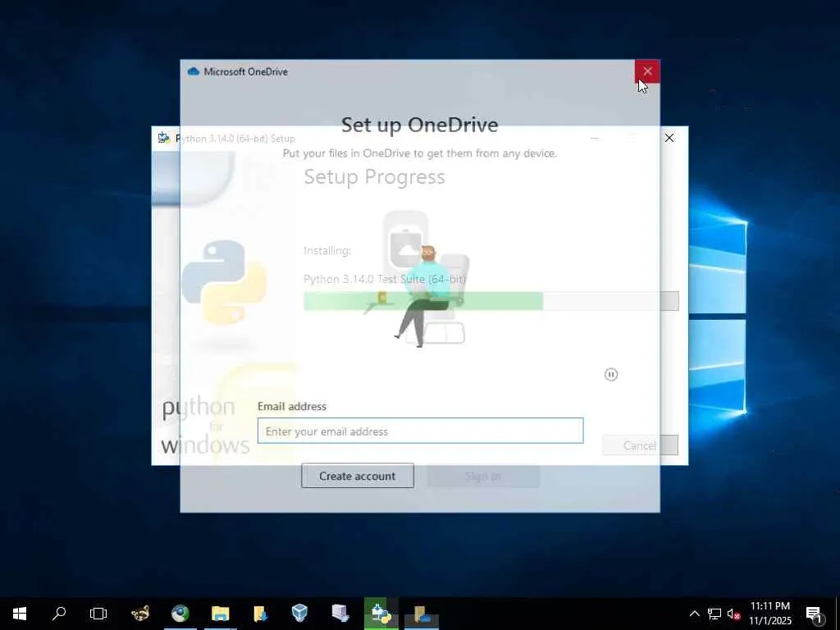The width and height of the screenshot is (840, 630).
Task: Open the raccoon app on the taskbar
Action: [140, 614]
